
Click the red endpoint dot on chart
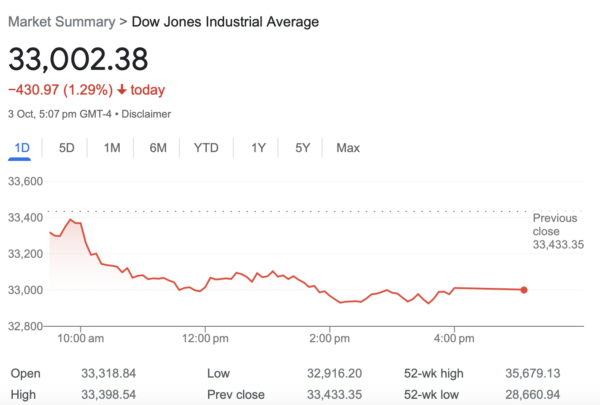[524, 290]
